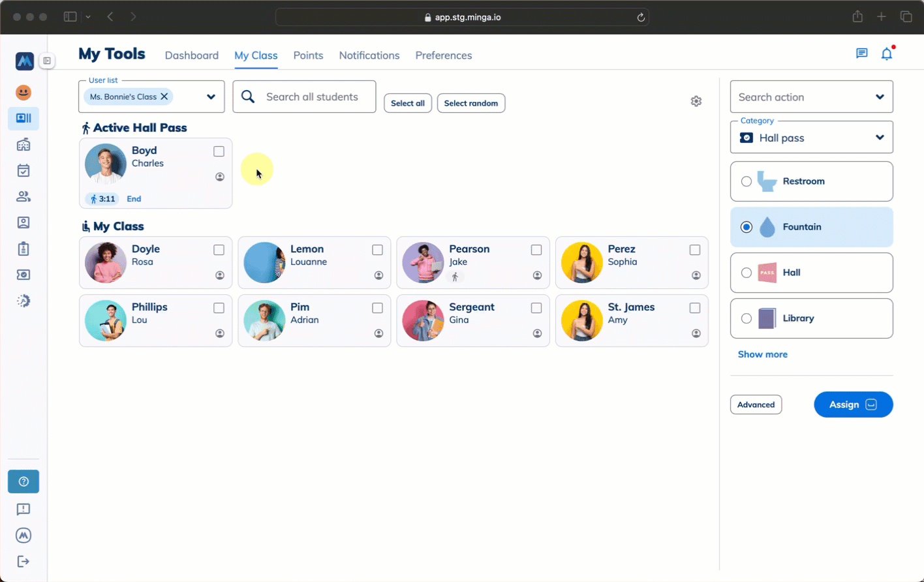924x582 pixels.
Task: Select the Restroom radio option
Action: [747, 181]
